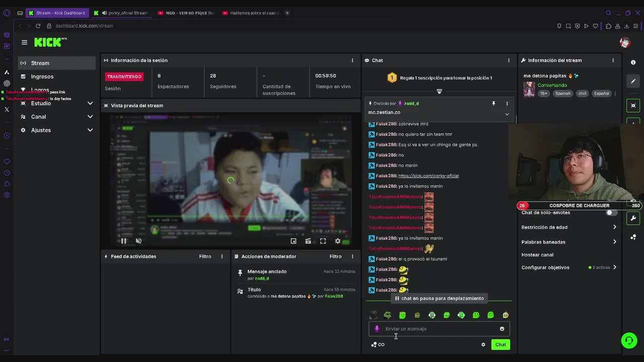Expand Restricción de edad settings

(569, 227)
